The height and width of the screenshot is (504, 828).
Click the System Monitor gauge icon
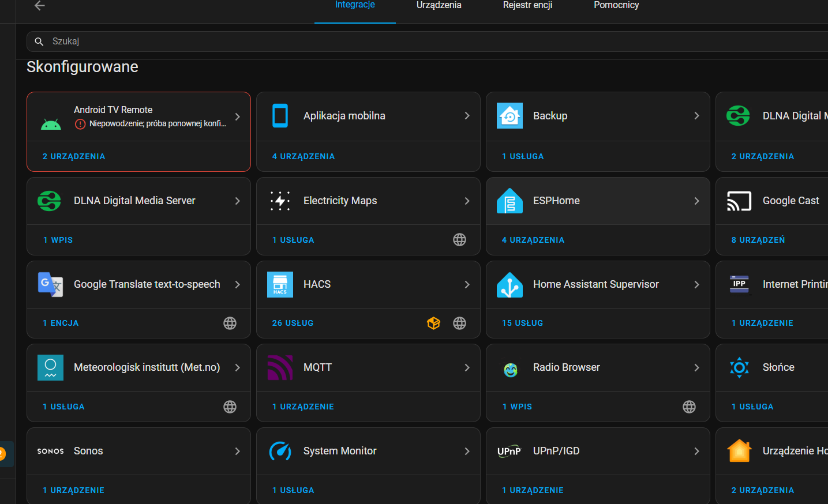coord(280,451)
